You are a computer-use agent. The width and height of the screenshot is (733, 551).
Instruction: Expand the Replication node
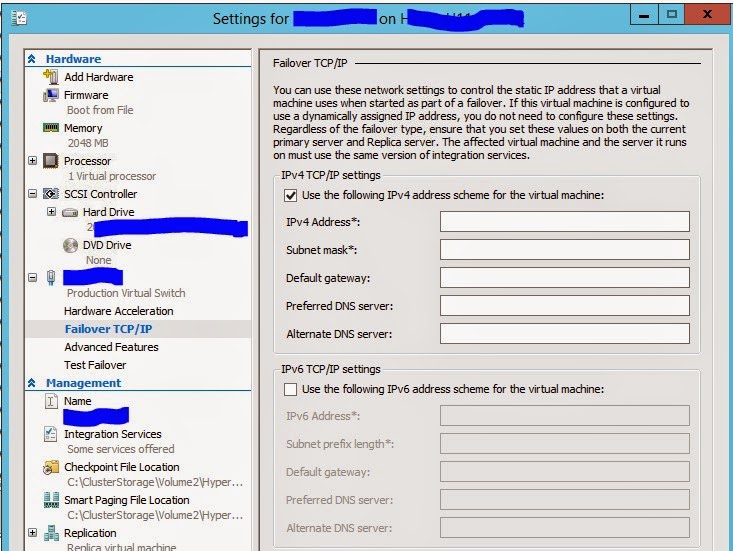click(32, 532)
